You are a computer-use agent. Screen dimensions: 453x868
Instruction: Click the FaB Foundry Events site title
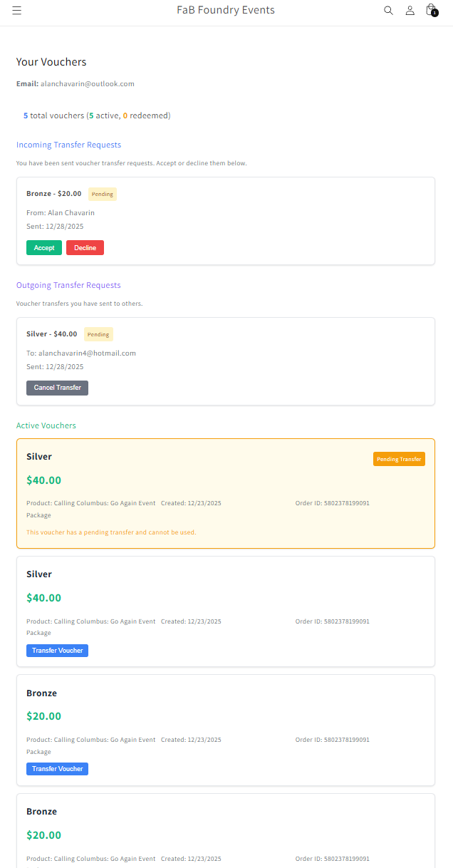point(226,10)
